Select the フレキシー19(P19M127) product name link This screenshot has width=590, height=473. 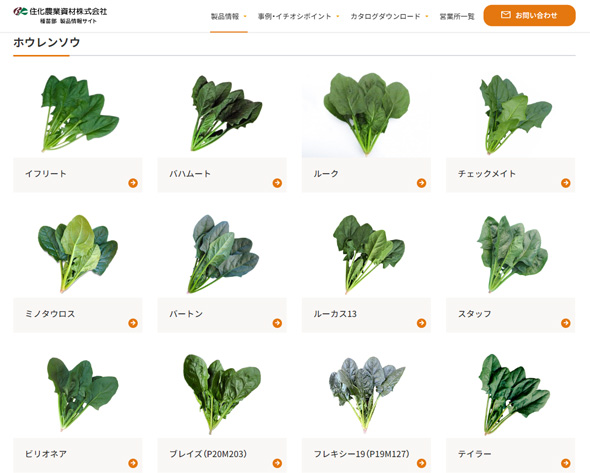361,454
